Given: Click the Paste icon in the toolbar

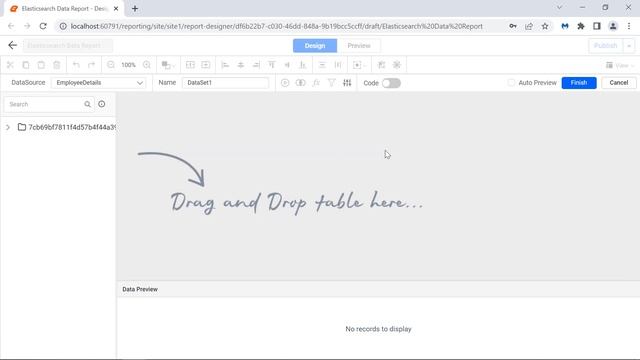Looking at the screenshot, I should click(41, 65).
